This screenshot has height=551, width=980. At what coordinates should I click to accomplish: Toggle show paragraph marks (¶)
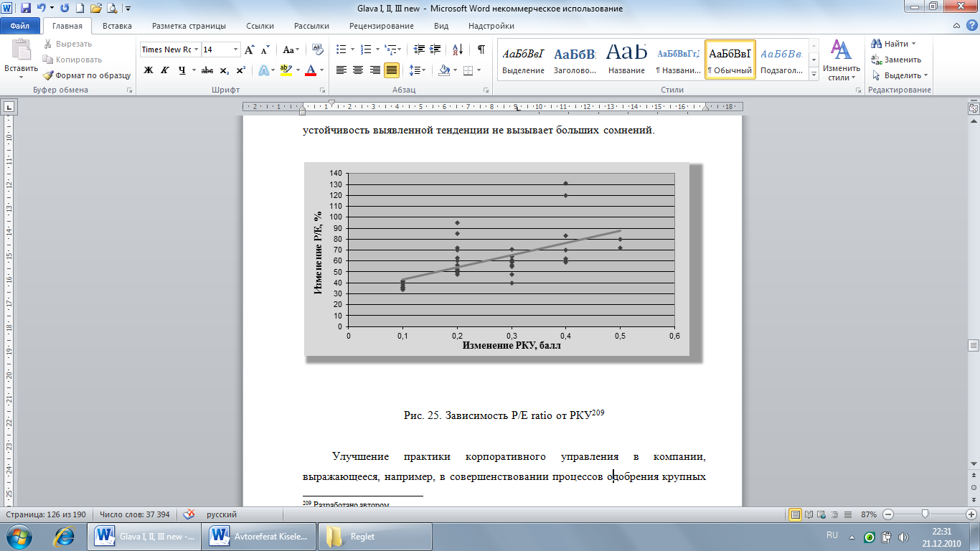pyautogui.click(x=481, y=50)
